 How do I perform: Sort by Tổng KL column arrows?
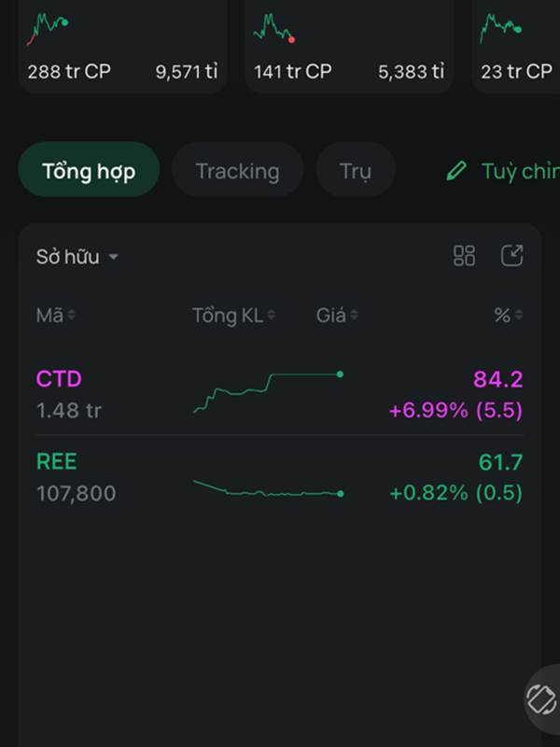coord(271,316)
